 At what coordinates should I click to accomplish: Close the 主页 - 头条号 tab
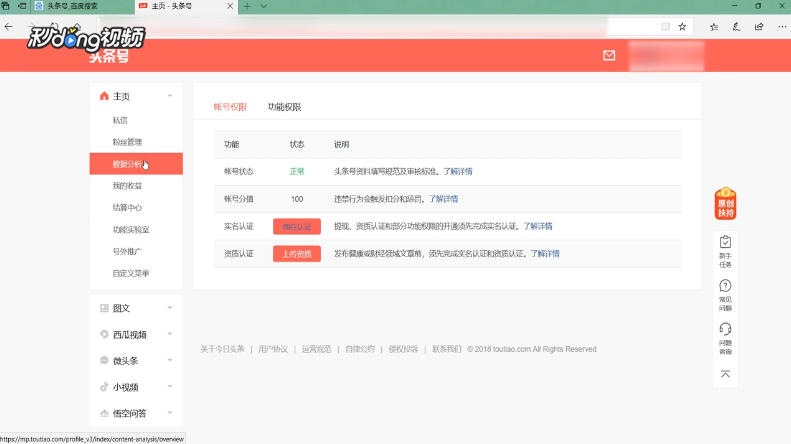(x=230, y=7)
